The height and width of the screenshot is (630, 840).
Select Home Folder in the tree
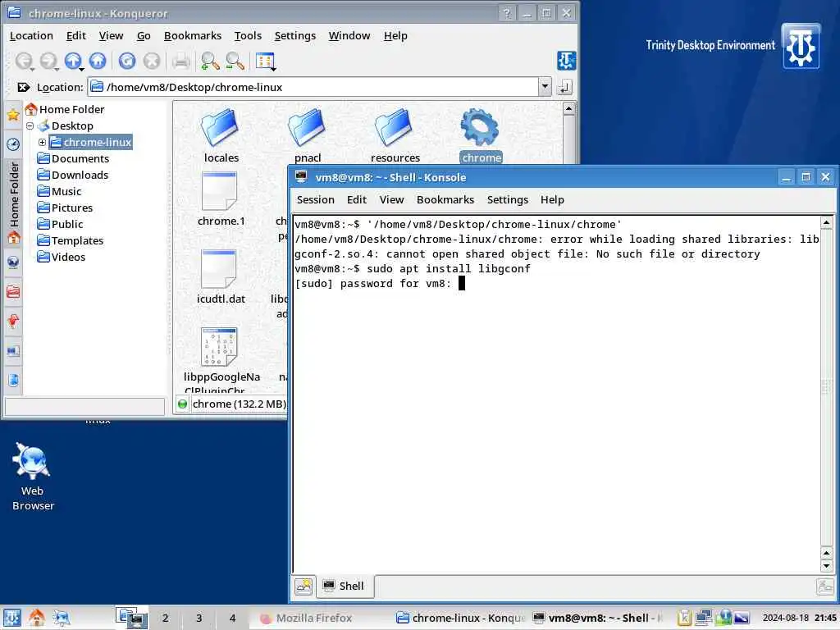click(x=65, y=109)
